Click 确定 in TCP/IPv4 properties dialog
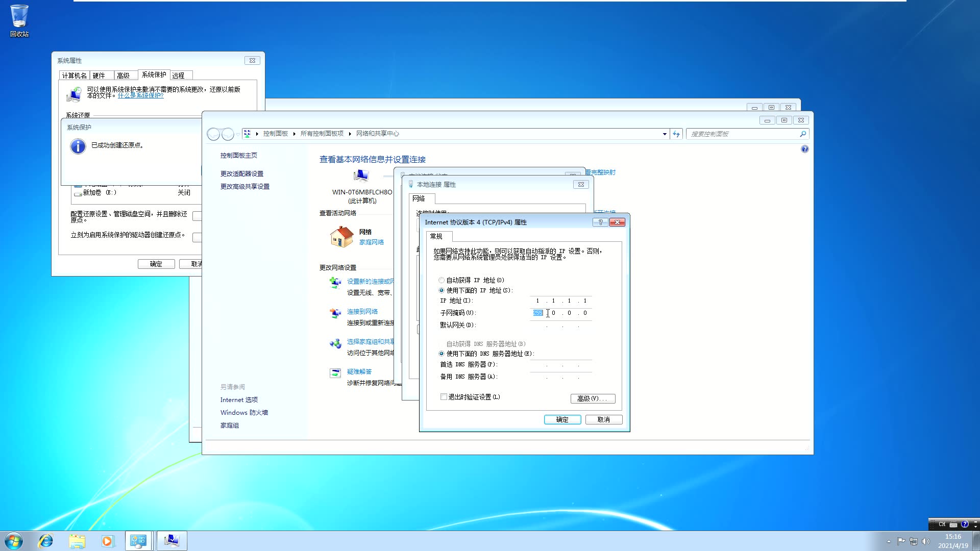 [x=562, y=420]
